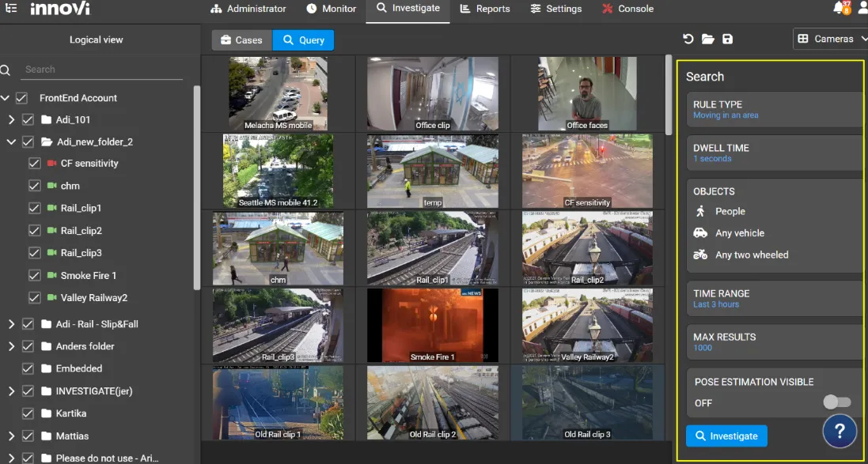Select the Any two wheeled icon
The height and width of the screenshot is (464, 868).
pos(700,255)
